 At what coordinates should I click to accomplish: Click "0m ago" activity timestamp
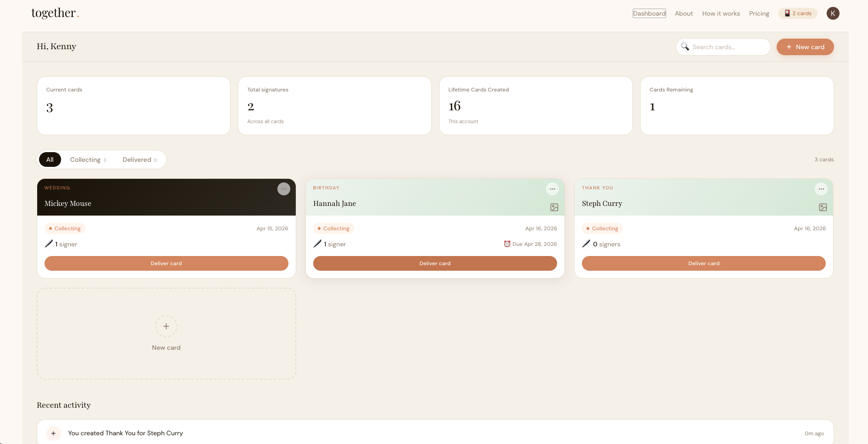point(814,433)
